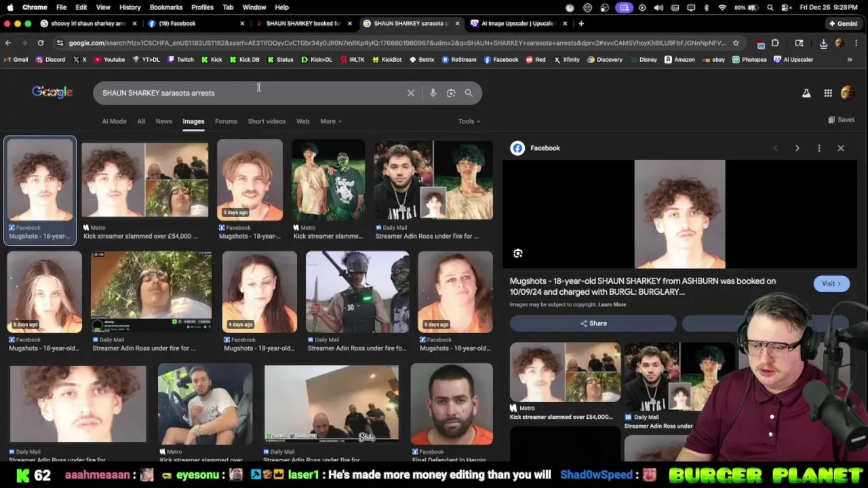Click the Chrome address bar URL

(397, 43)
